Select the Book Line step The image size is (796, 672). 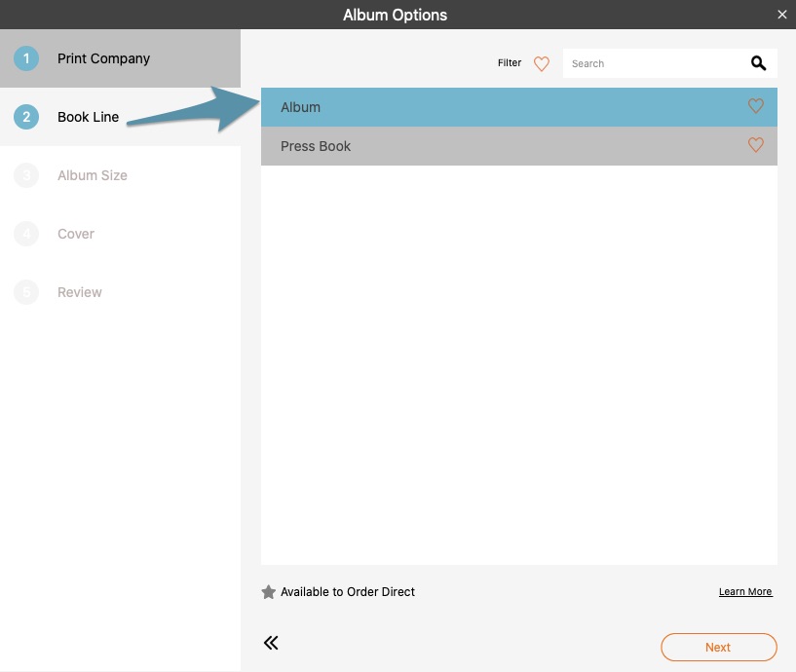point(120,117)
